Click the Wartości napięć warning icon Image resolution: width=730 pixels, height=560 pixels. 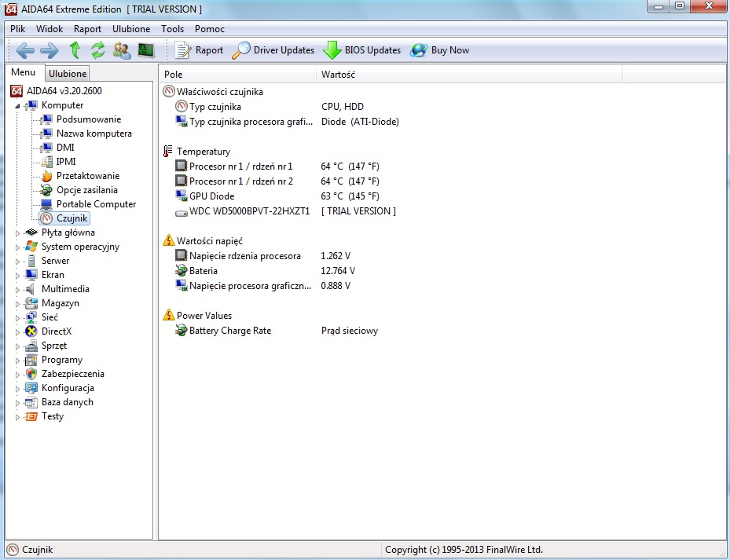[168, 240]
